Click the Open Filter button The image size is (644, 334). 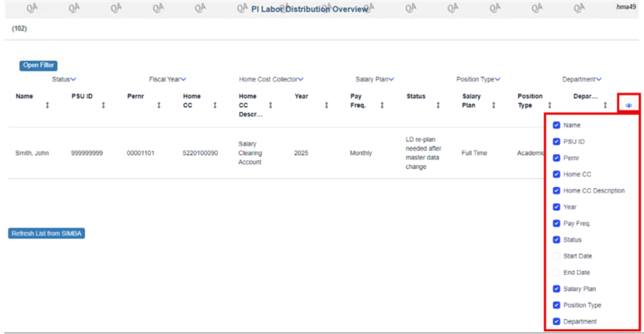click(x=38, y=65)
